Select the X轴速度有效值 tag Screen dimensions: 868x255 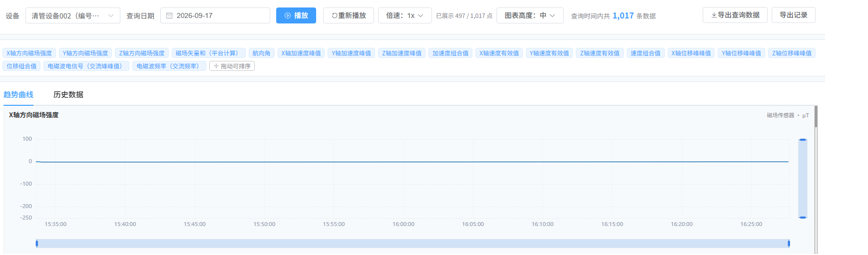click(499, 53)
